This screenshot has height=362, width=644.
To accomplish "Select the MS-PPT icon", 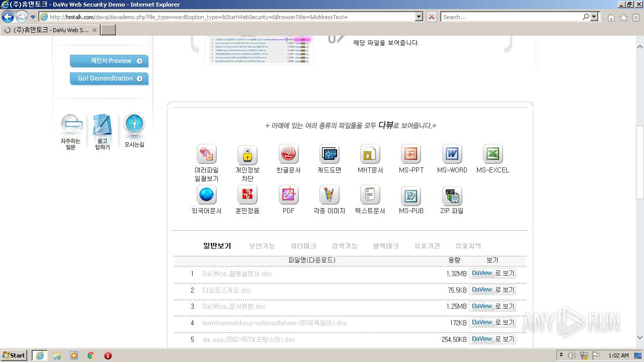I will click(x=411, y=154).
